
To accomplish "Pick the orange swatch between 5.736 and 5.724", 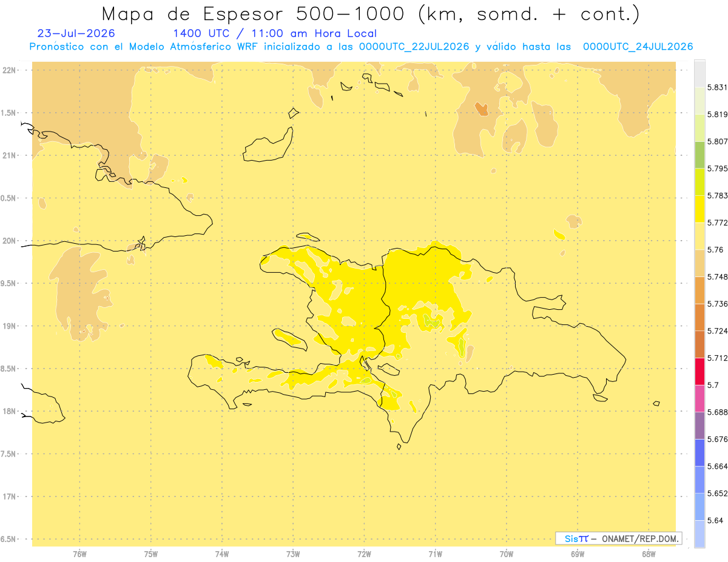I will tap(699, 317).
